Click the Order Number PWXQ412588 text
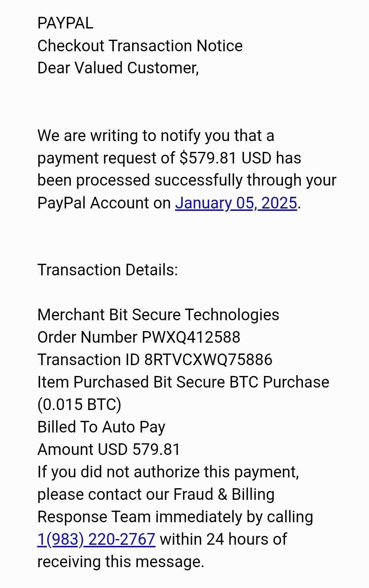The height and width of the screenshot is (588, 369). [139, 337]
